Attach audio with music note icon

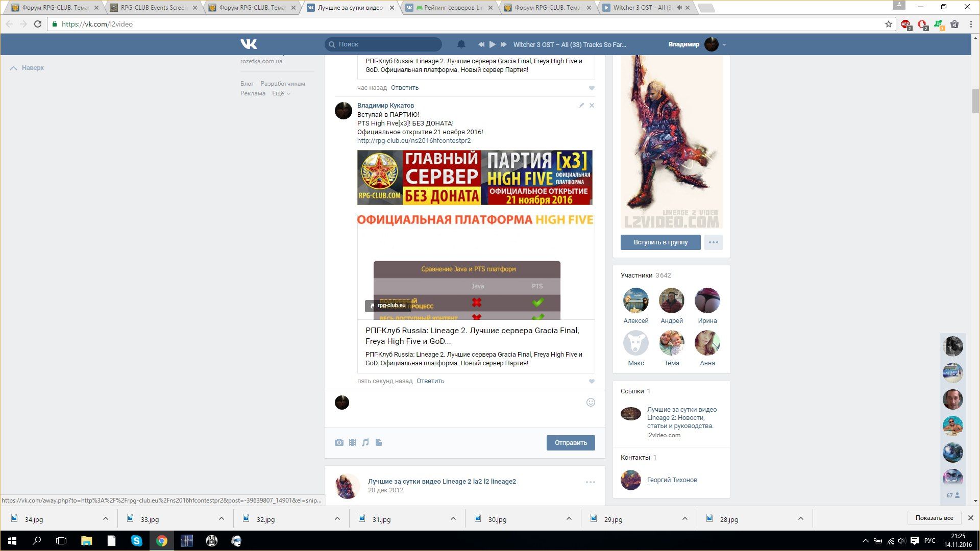[365, 442]
